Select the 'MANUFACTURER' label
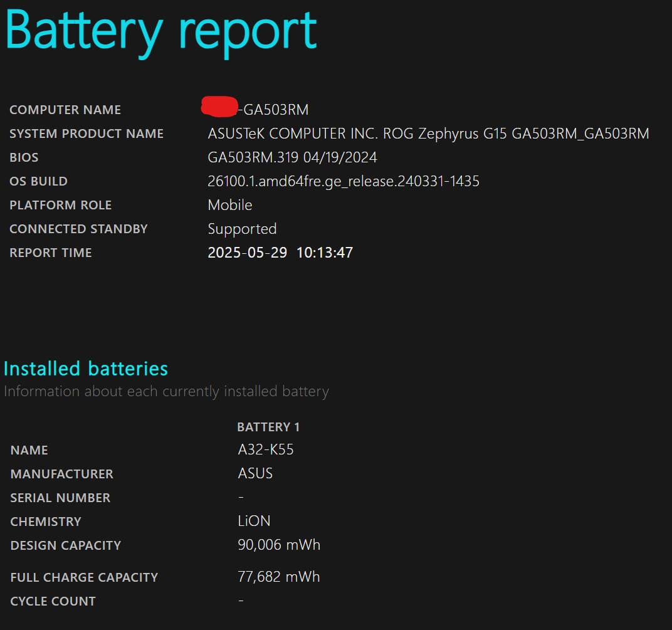This screenshot has height=630, width=672. [61, 474]
